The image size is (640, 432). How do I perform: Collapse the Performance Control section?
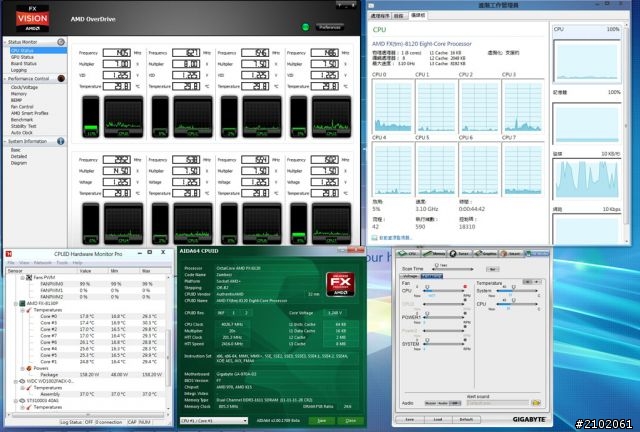pos(5,79)
